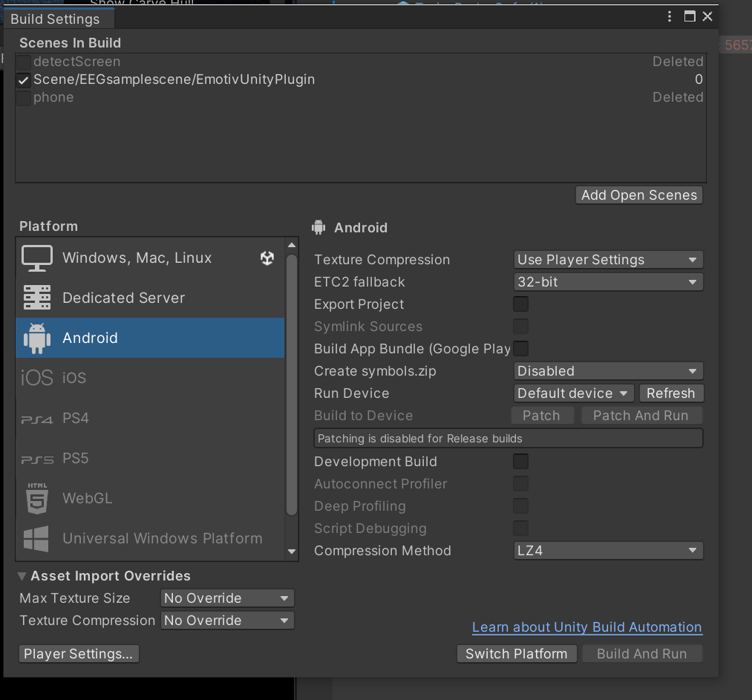The height and width of the screenshot is (700, 752).
Task: Open Player Settings
Action: [79, 654]
